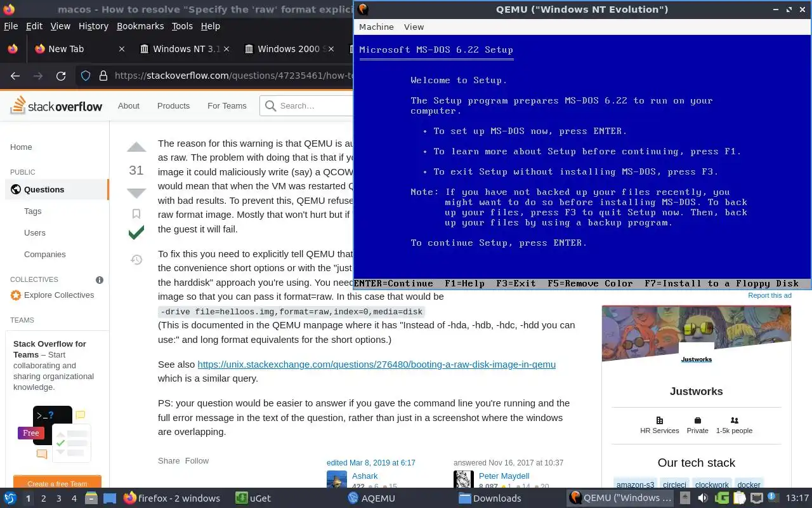Open Firefox Bookmarks menu

click(x=140, y=26)
